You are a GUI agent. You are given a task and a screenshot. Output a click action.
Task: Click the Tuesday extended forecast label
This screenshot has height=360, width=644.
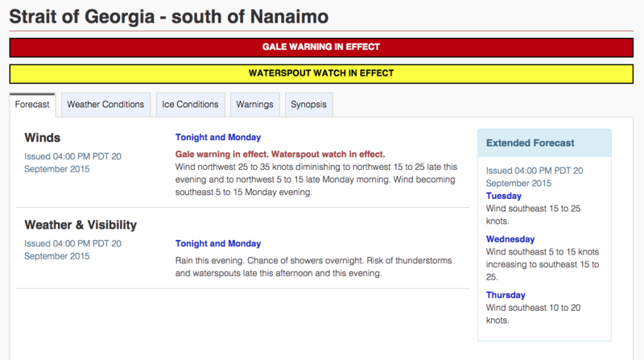click(x=504, y=196)
